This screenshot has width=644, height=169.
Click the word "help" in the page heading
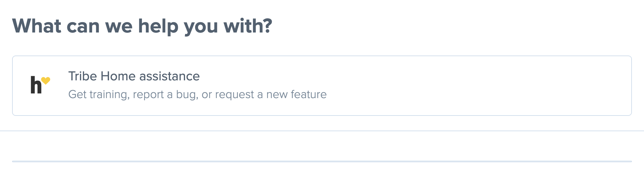pyautogui.click(x=158, y=26)
